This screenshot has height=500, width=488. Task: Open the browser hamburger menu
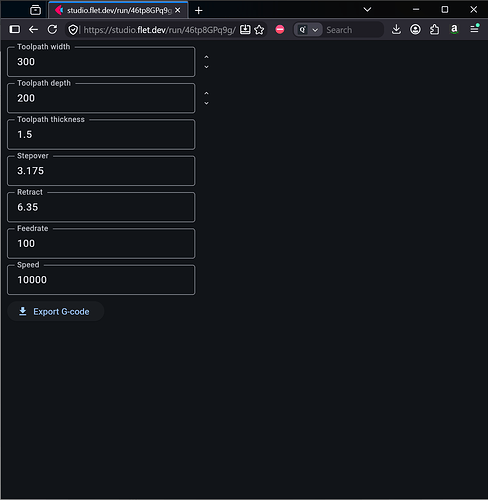[x=474, y=29]
